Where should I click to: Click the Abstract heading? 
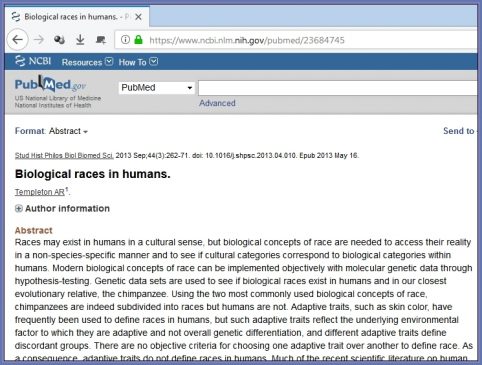[x=34, y=230]
